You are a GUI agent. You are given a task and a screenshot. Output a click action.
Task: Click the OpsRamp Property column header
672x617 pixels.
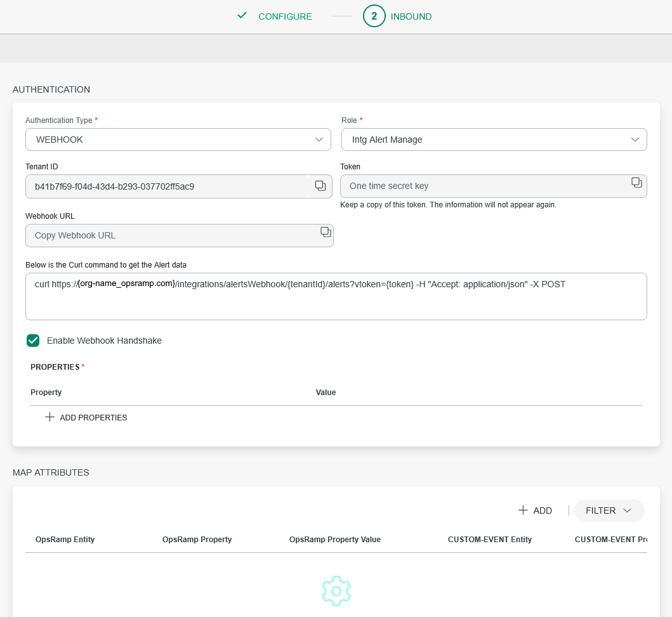(x=197, y=540)
